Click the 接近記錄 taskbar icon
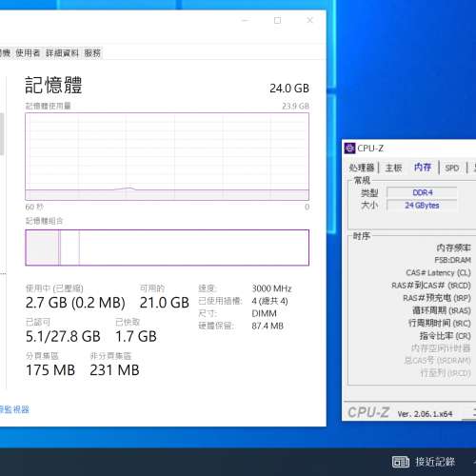Image resolution: width=476 pixels, height=476 pixels. tap(401, 462)
